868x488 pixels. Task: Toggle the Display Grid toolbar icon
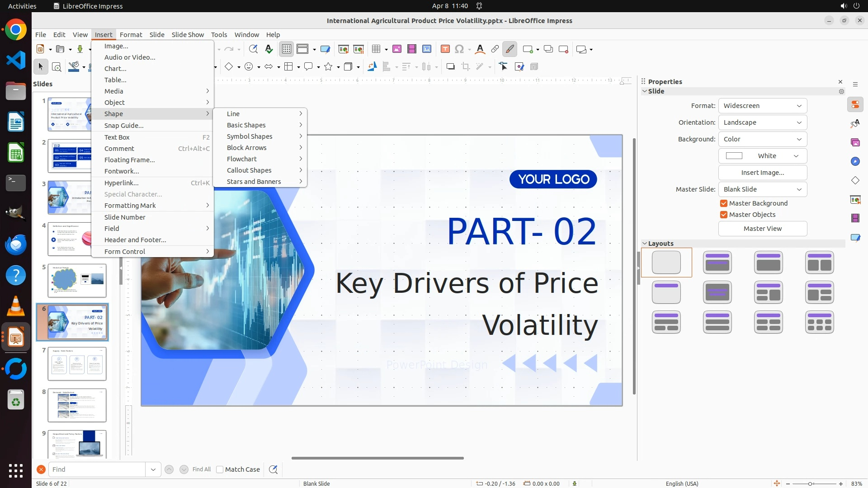coord(287,49)
